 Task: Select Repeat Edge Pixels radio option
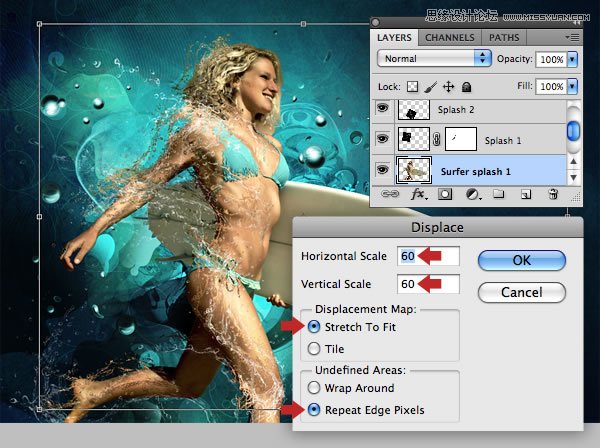pos(314,410)
